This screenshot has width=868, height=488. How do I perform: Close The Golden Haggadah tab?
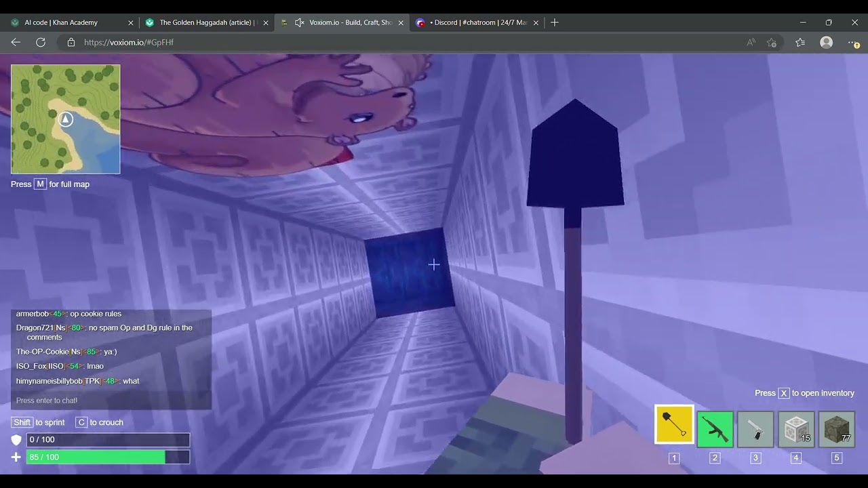[266, 22]
